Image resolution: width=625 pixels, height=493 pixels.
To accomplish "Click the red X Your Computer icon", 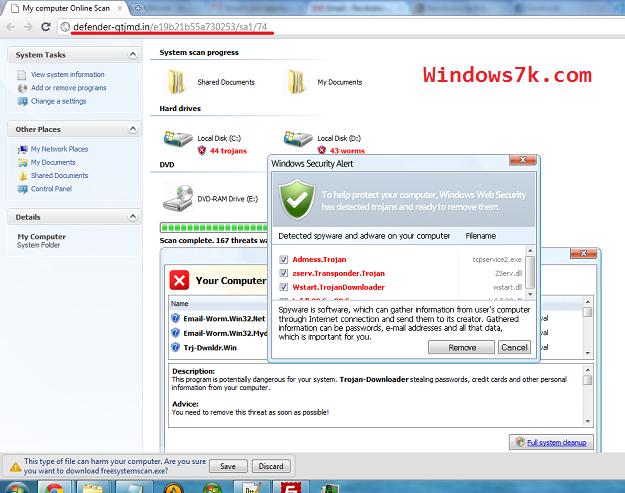I will click(x=179, y=280).
